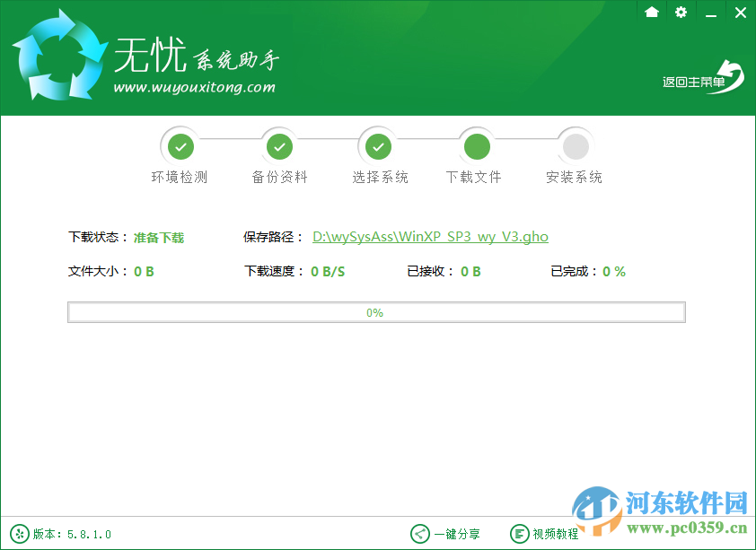Viewport: 756px width, 550px height.
Task: Open the save path WinXP_SP3_wy_V3.gho link
Action: (x=430, y=237)
